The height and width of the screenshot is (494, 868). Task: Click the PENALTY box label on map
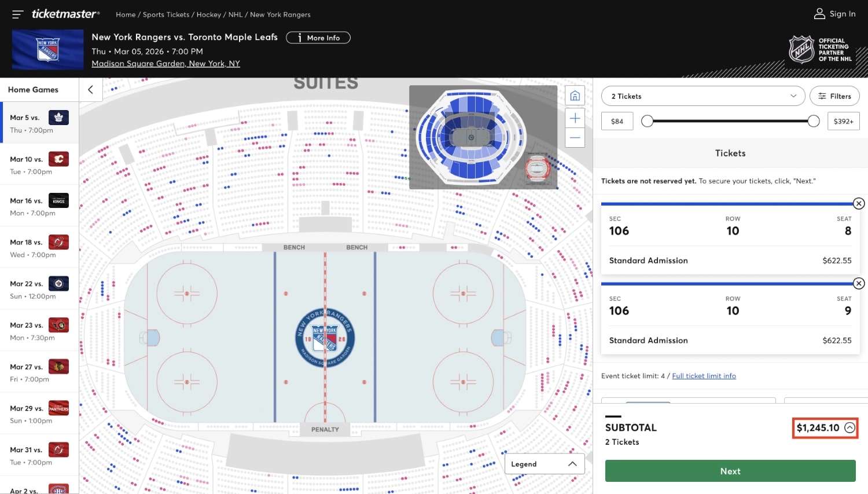tap(325, 429)
